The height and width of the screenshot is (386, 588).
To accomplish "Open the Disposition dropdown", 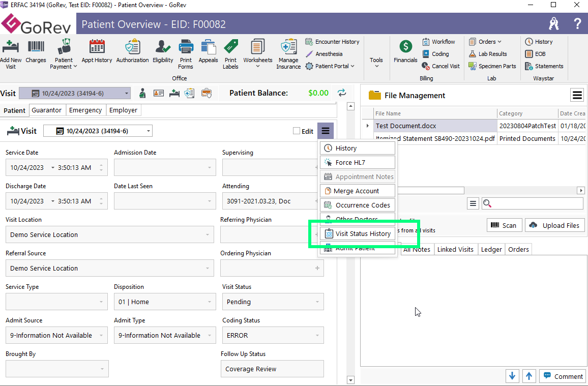I will (209, 302).
